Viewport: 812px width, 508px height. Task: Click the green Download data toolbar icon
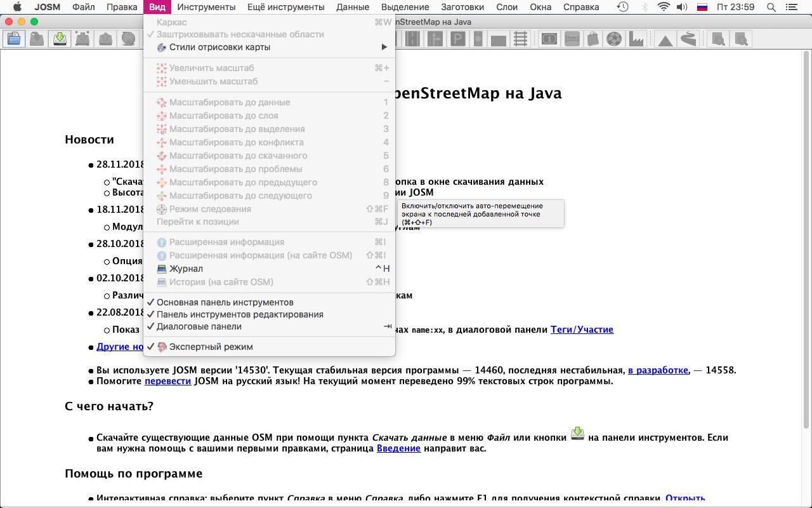pos(60,39)
